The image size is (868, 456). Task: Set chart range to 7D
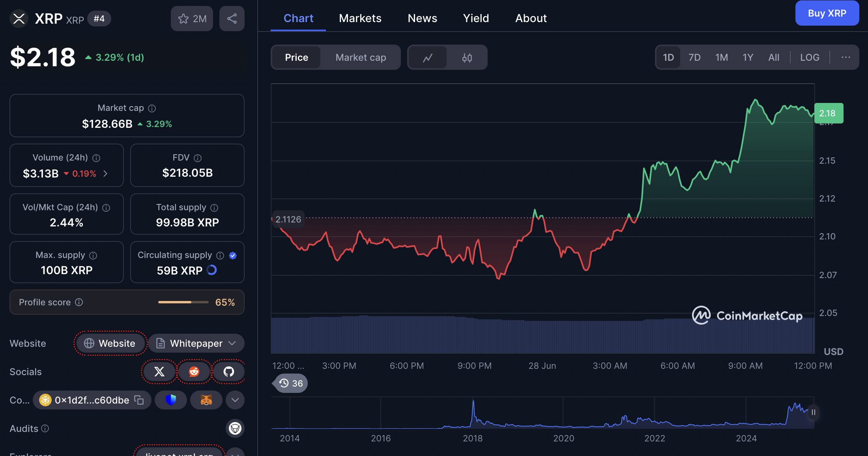(x=694, y=58)
